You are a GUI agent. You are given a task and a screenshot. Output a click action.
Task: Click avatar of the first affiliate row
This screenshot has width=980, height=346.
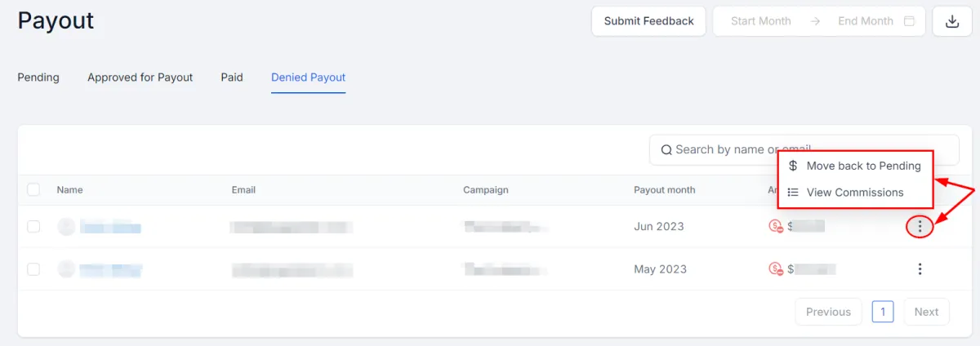tap(66, 227)
